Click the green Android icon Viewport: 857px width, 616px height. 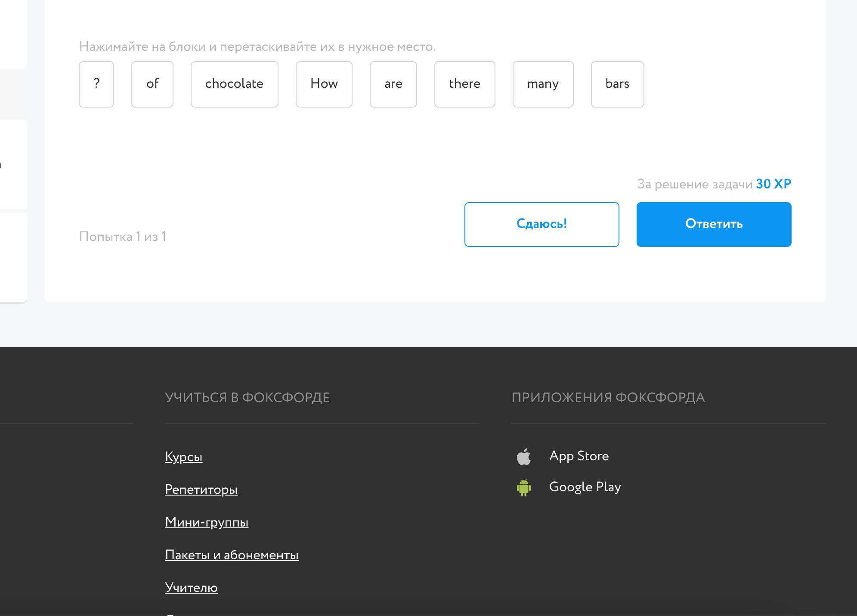pyautogui.click(x=523, y=488)
